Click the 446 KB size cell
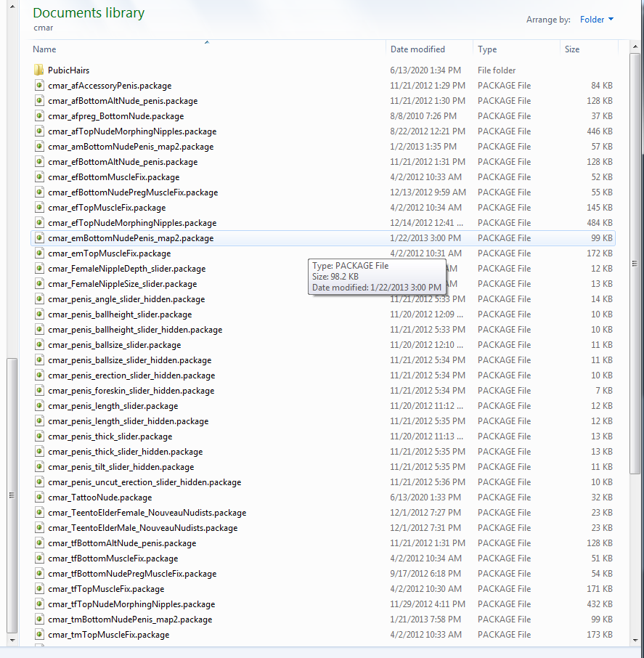 (600, 131)
